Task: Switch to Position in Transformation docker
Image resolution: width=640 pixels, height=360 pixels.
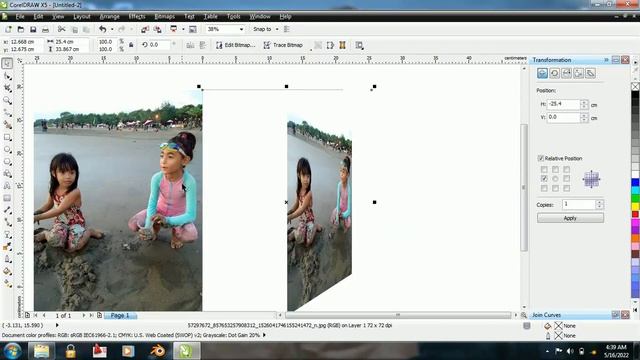Action: pos(542,73)
